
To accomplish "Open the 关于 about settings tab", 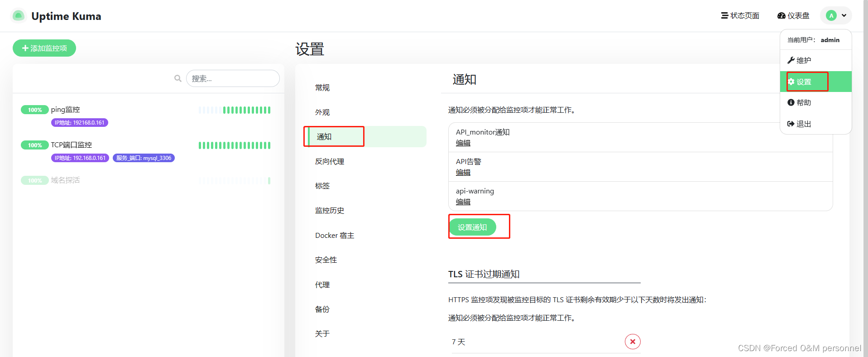I will [x=366, y=334].
